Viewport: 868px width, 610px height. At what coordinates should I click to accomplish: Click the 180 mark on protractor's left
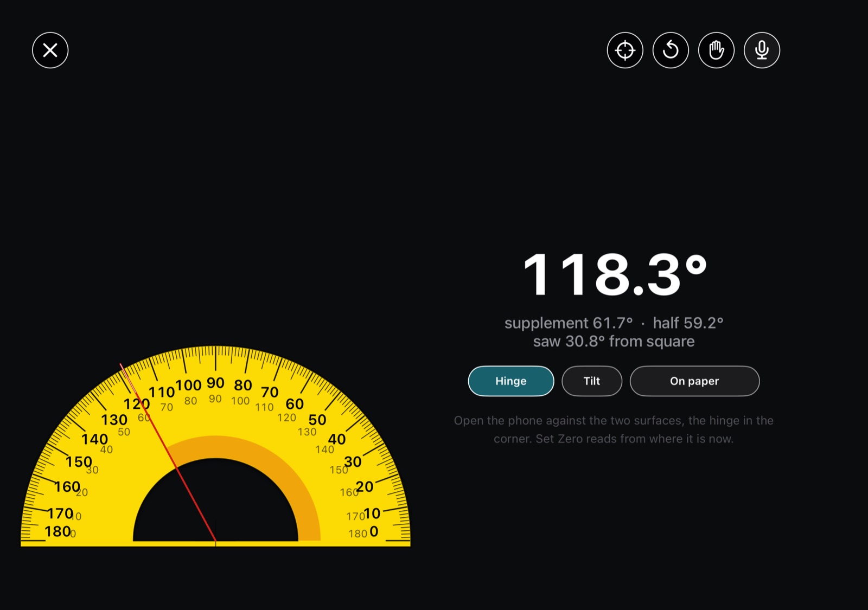(x=58, y=531)
